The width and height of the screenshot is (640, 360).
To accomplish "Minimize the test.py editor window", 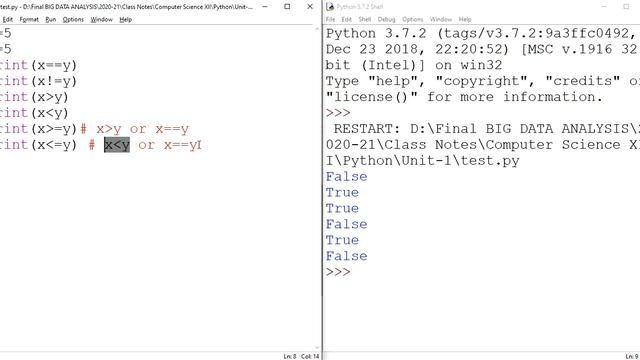I will click(264, 7).
